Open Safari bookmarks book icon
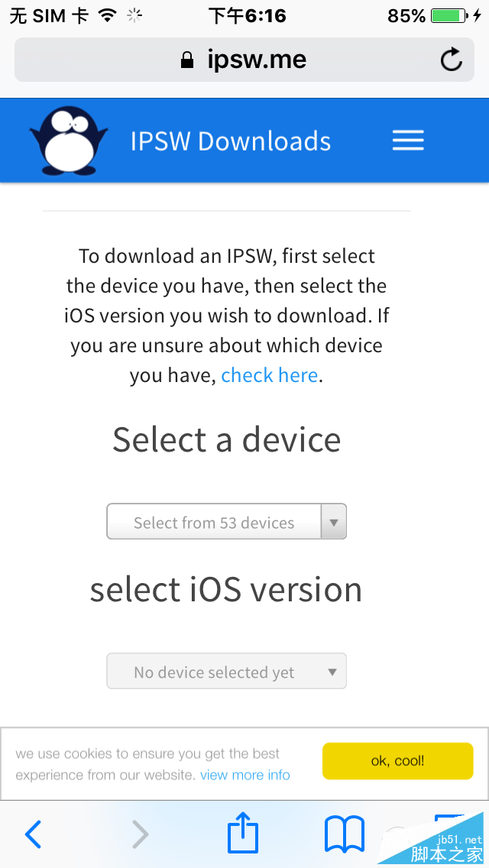The height and width of the screenshot is (868, 489). [345, 834]
